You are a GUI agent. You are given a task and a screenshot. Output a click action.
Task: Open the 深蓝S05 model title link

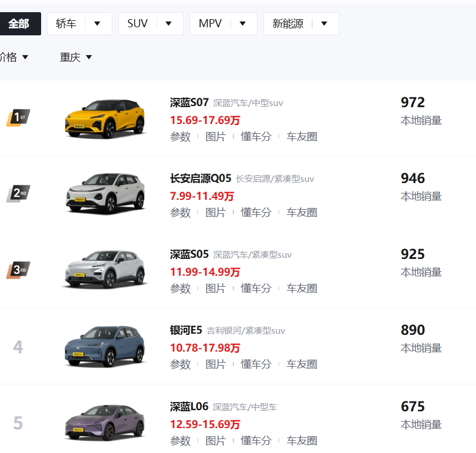[x=189, y=254]
